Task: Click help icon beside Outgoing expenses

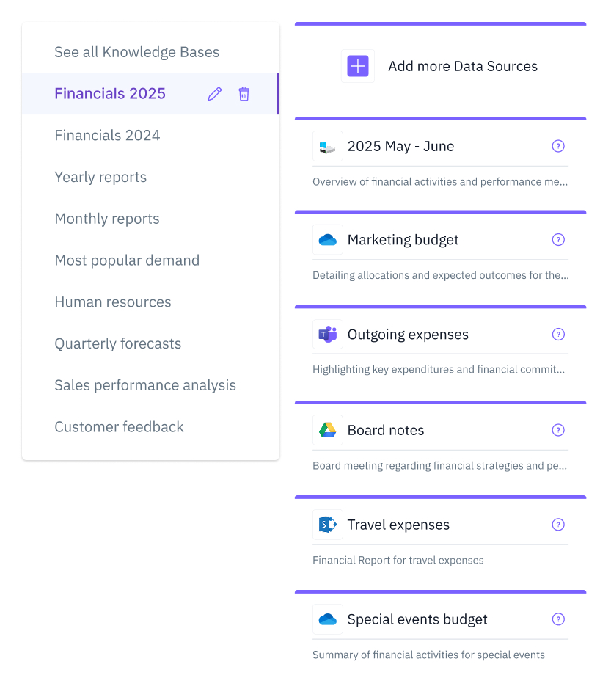Action: (558, 335)
